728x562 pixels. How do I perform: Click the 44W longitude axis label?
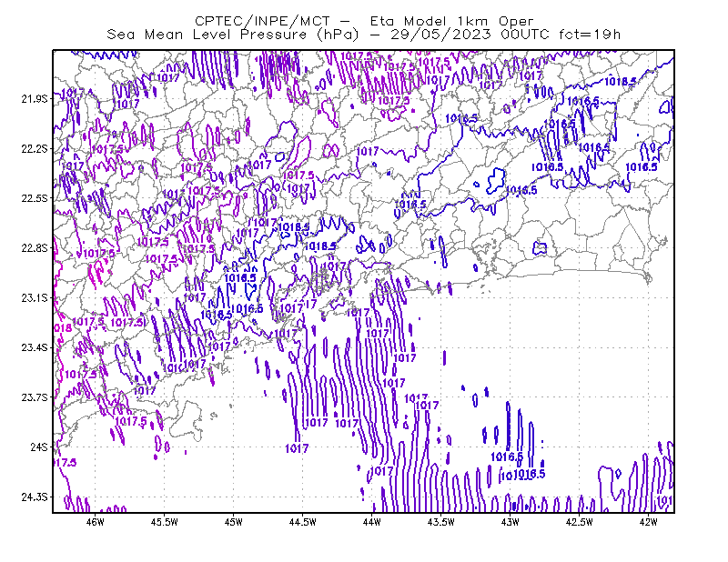coord(372,522)
